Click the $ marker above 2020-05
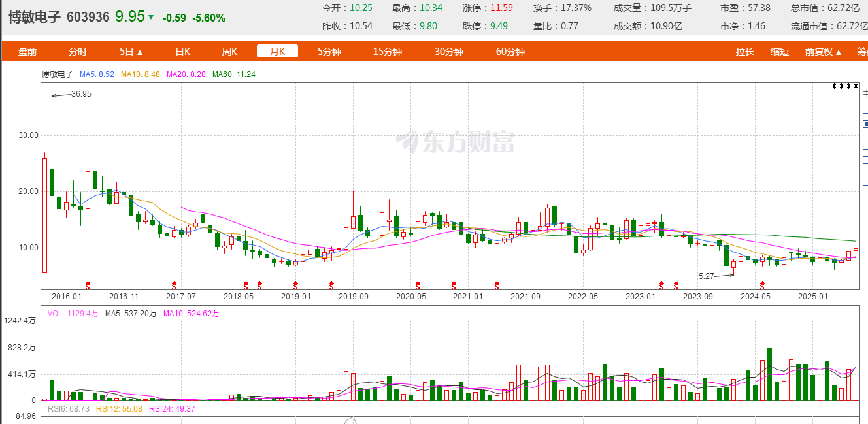The width and height of the screenshot is (868, 424). coord(417,284)
